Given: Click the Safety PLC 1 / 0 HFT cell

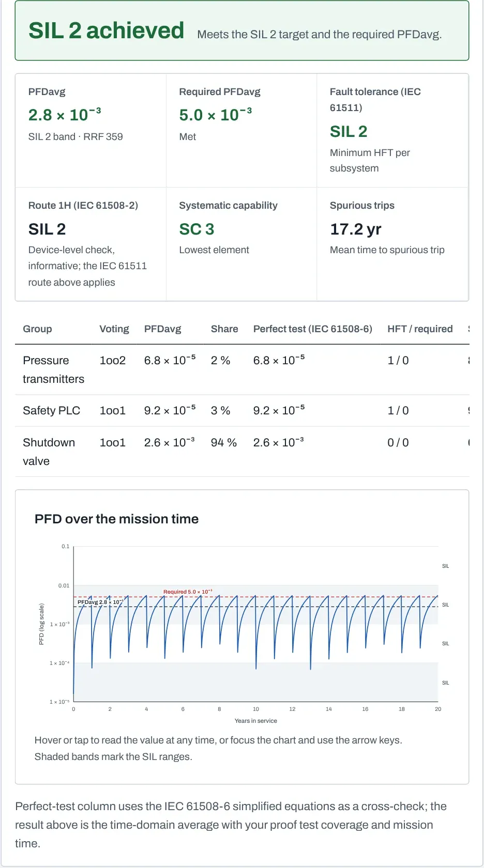Looking at the screenshot, I should 398,411.
